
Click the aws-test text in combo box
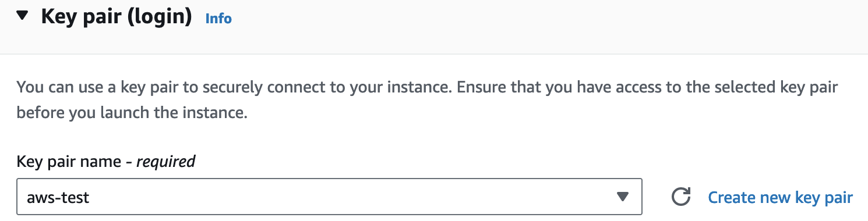click(x=58, y=198)
